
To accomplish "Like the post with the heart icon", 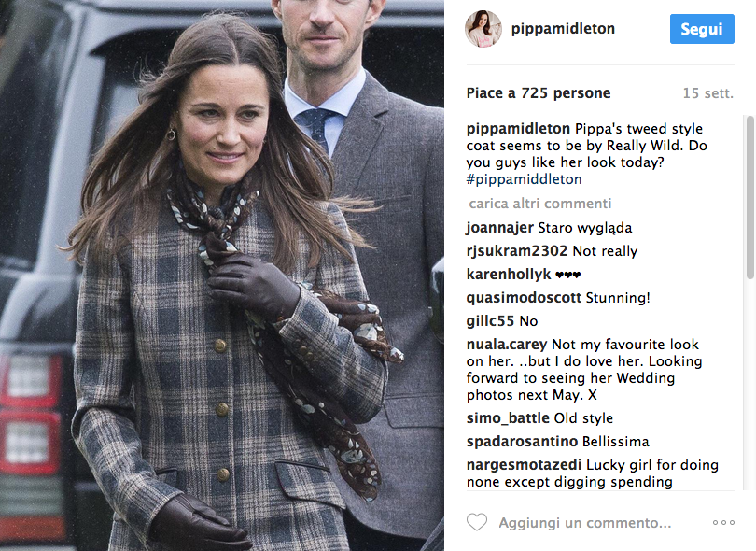I will click(x=477, y=522).
